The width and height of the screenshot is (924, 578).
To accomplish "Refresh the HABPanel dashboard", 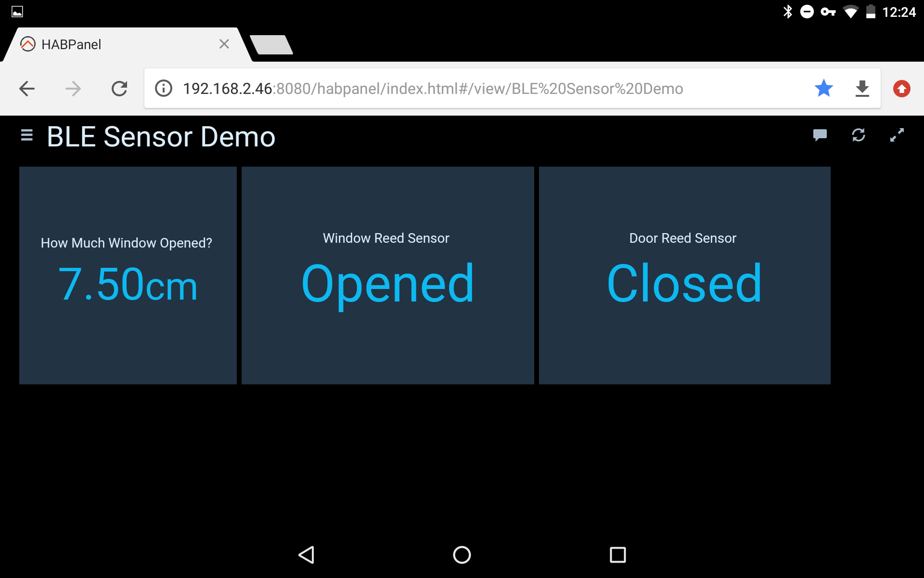I will [859, 135].
